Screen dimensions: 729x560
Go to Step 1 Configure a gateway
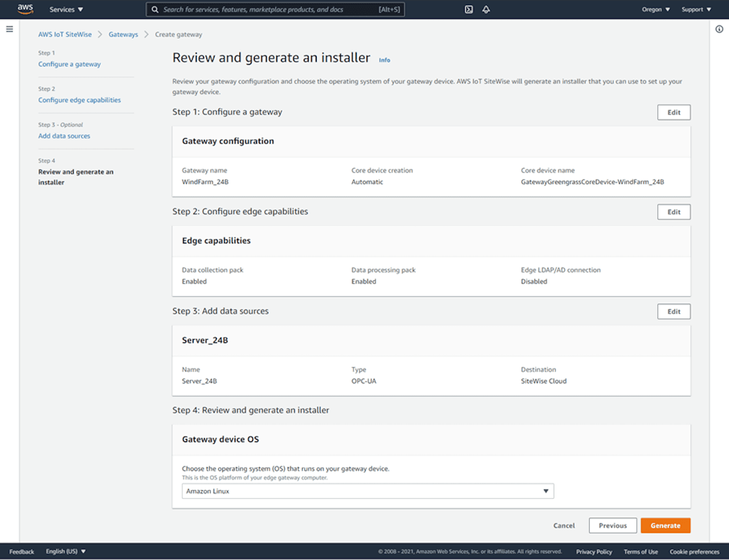(69, 64)
